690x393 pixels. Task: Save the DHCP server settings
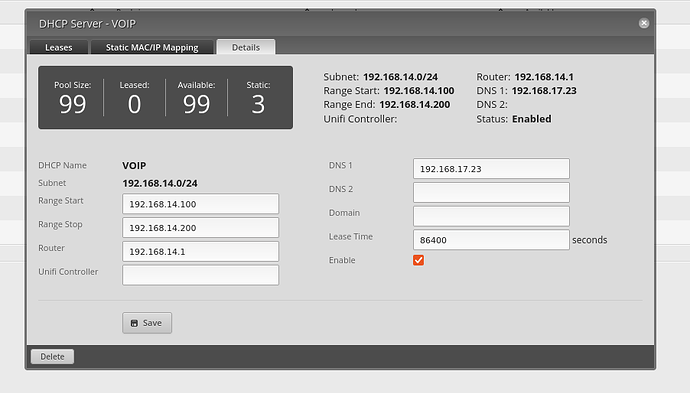pyautogui.click(x=147, y=323)
